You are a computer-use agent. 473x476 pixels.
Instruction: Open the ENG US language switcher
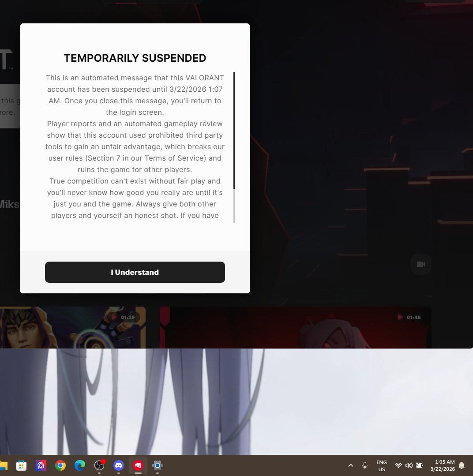(382, 466)
